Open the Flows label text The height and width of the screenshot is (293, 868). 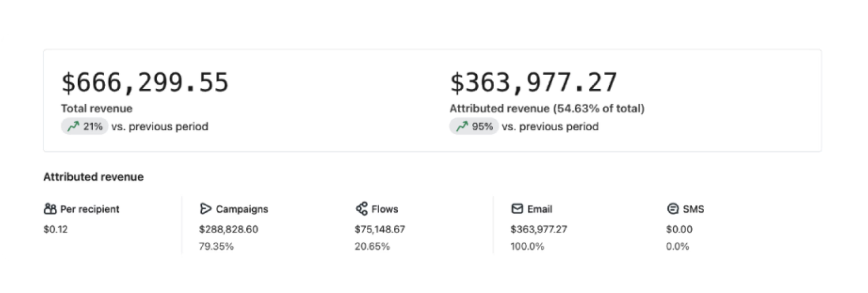pyautogui.click(x=385, y=209)
